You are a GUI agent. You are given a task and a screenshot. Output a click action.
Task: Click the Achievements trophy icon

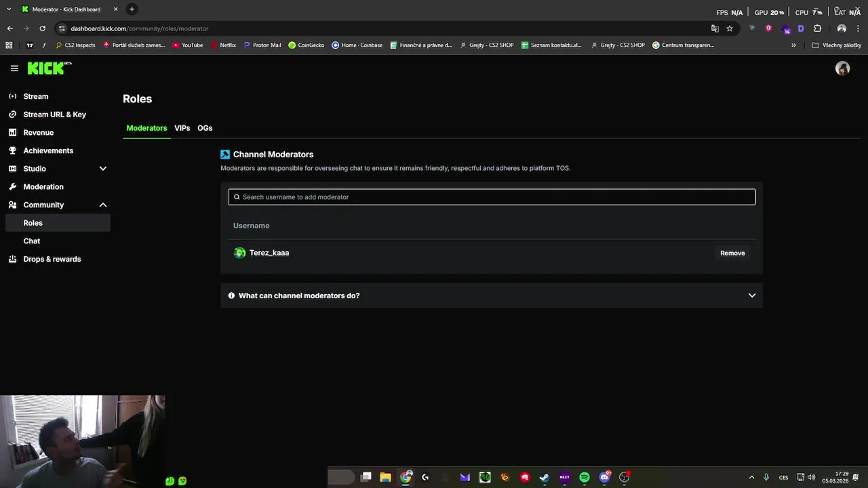click(12, 150)
